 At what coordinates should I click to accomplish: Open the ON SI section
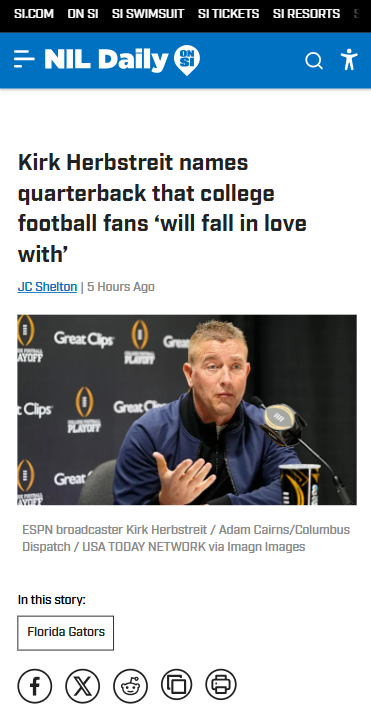[83, 14]
